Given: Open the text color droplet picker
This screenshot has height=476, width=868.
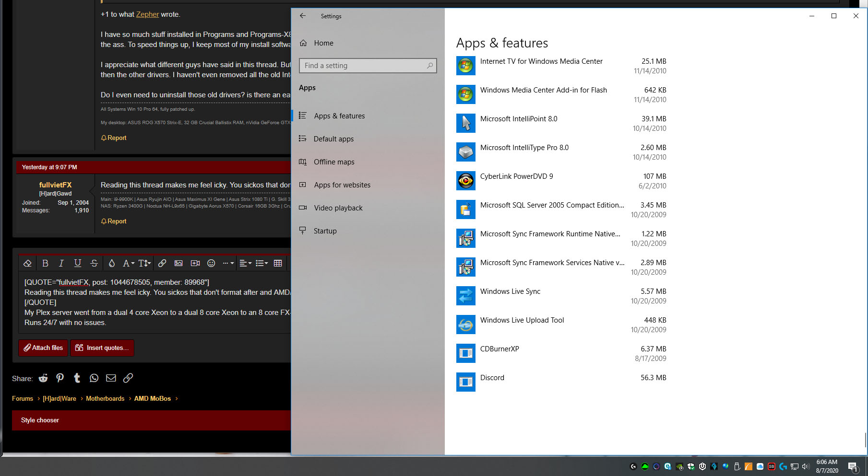Looking at the screenshot, I should pyautogui.click(x=111, y=263).
